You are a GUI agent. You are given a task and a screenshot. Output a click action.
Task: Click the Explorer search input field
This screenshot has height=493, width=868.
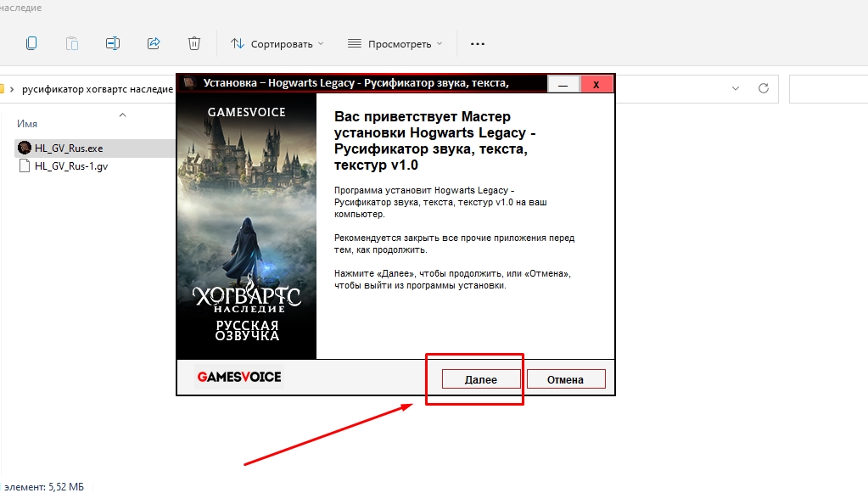coord(828,88)
